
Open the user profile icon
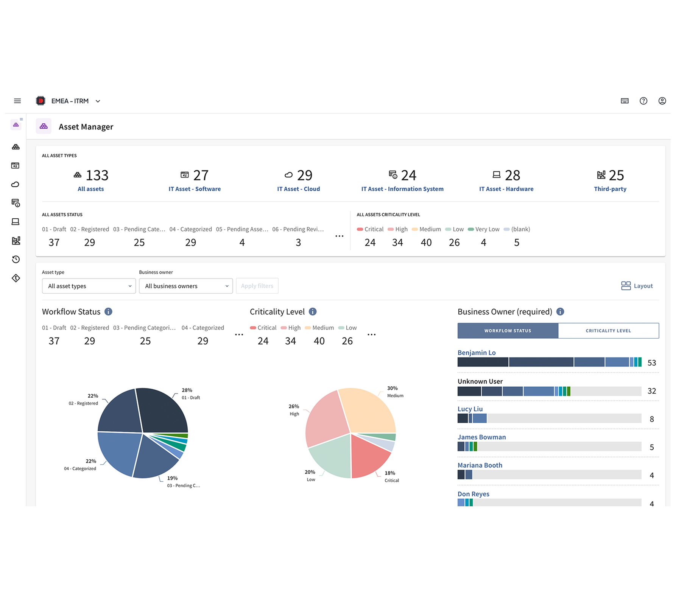(x=662, y=101)
